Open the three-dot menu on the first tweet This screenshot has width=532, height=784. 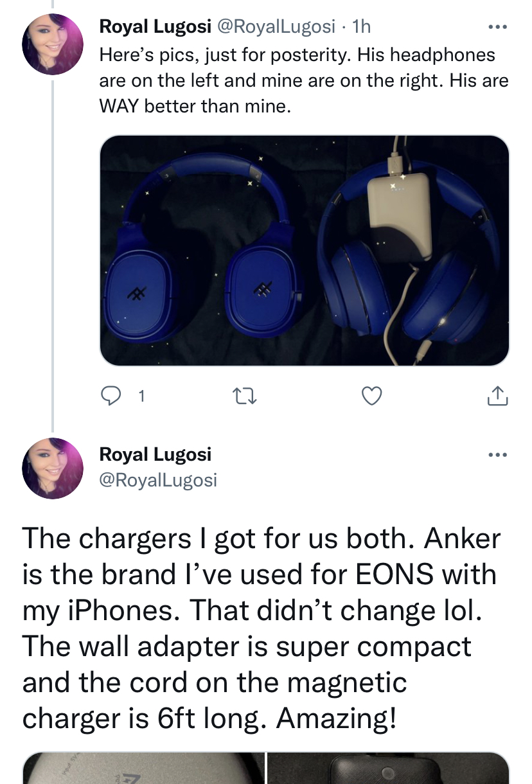[x=498, y=28]
